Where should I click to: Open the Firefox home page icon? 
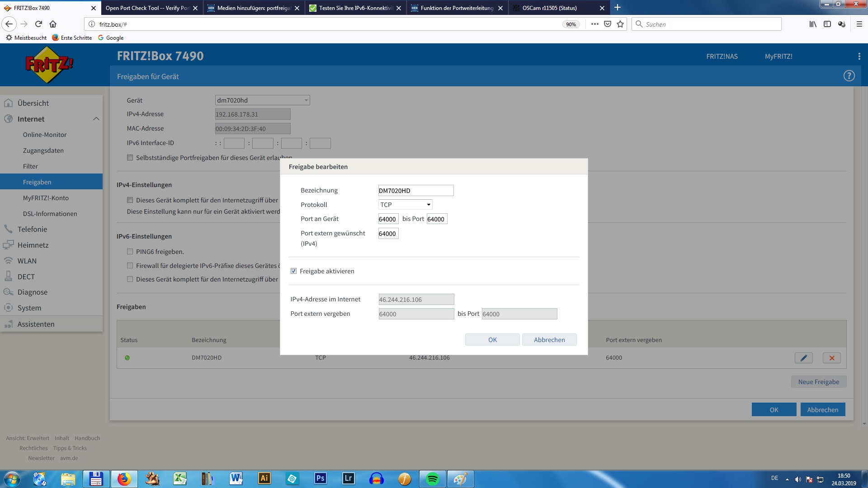tap(53, 24)
